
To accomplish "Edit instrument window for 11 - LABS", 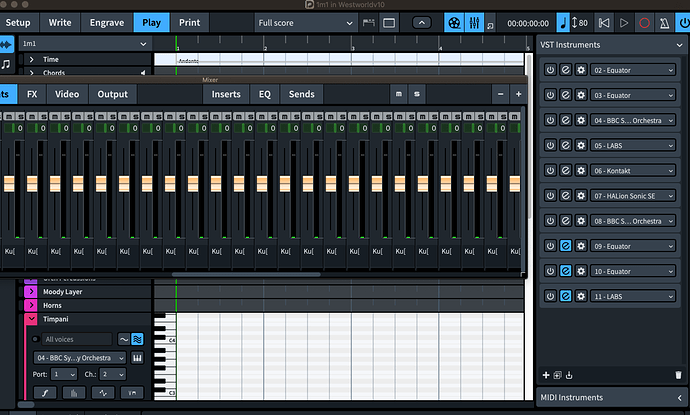I will coord(565,295).
